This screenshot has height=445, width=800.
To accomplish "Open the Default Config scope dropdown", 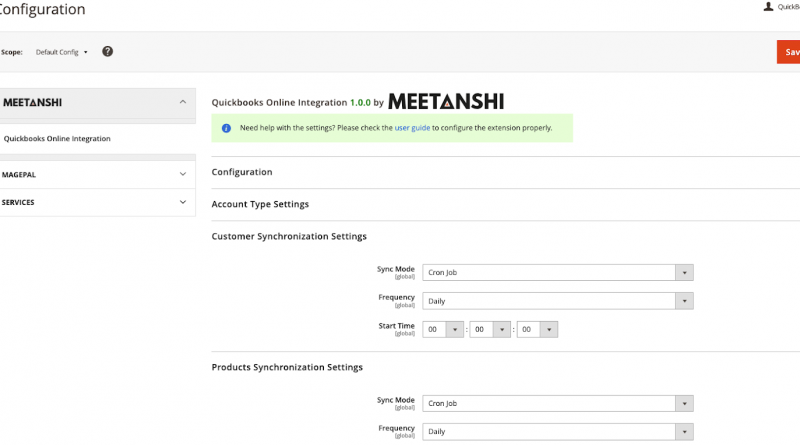I will click(x=62, y=52).
